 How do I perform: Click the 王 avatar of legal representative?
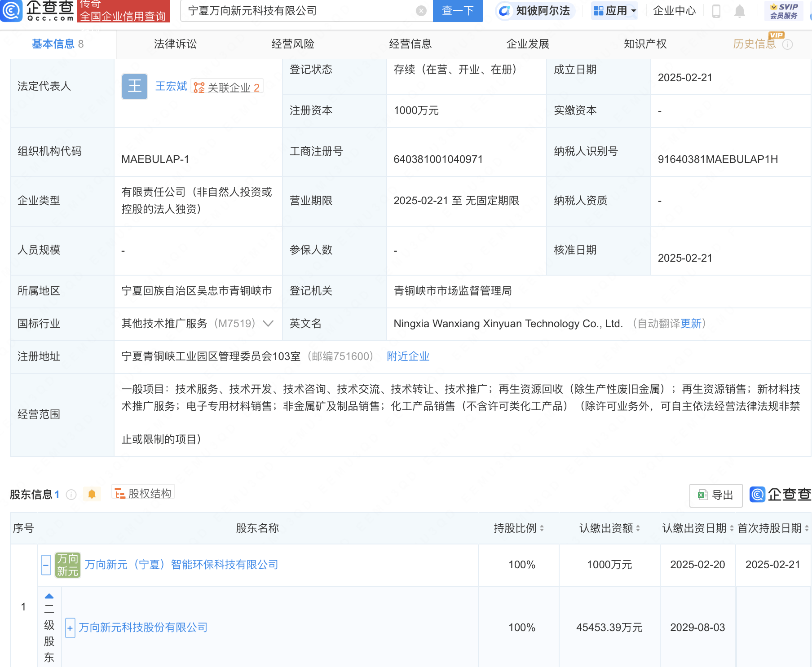point(135,86)
